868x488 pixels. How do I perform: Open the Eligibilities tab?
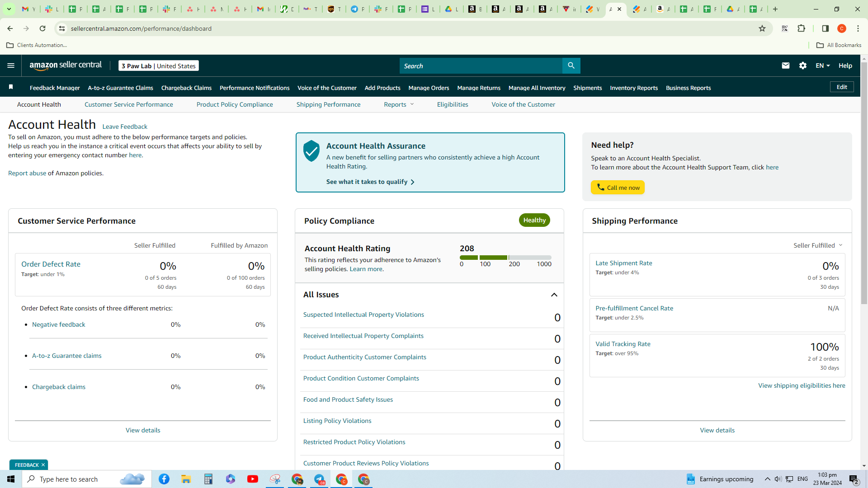(x=453, y=104)
